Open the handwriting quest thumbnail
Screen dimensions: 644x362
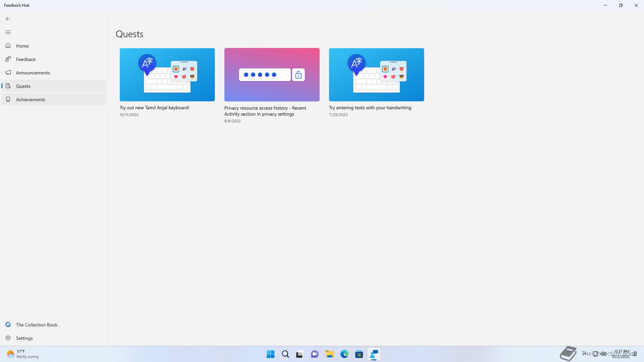tap(376, 74)
